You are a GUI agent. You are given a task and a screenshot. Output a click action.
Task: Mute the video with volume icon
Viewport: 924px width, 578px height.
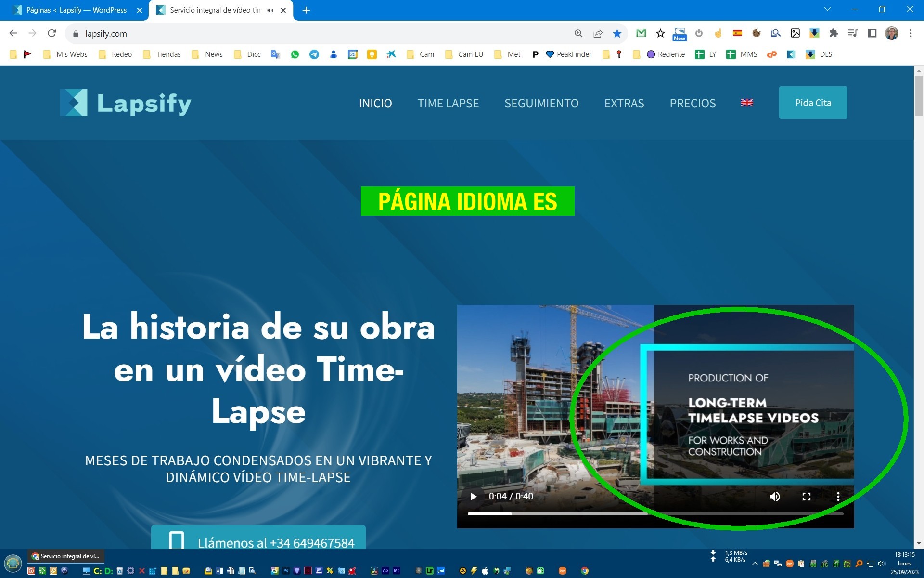coord(775,497)
